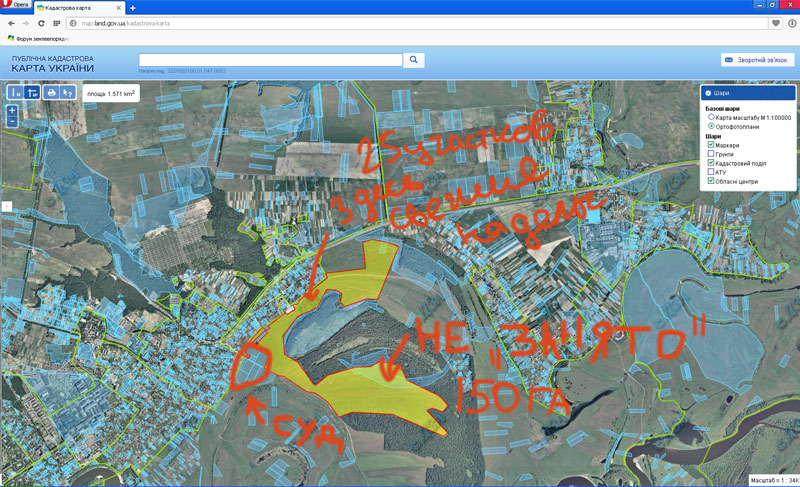Reload the page with refresh icon
800x487 pixels.
coord(41,22)
